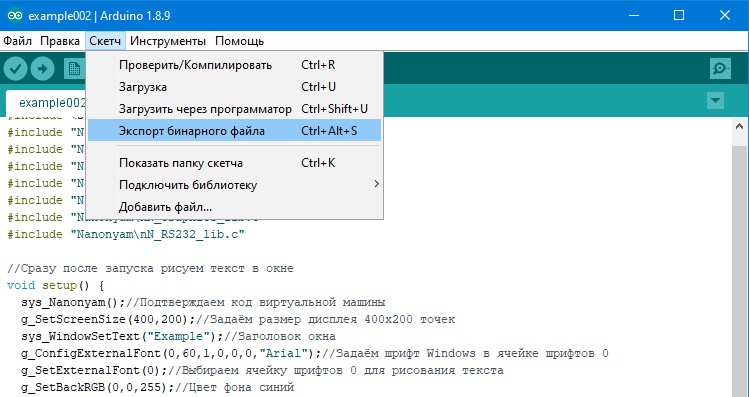This screenshot has width=749, height=397.
Task: Maximize the Arduino window
Action: tap(678, 15)
